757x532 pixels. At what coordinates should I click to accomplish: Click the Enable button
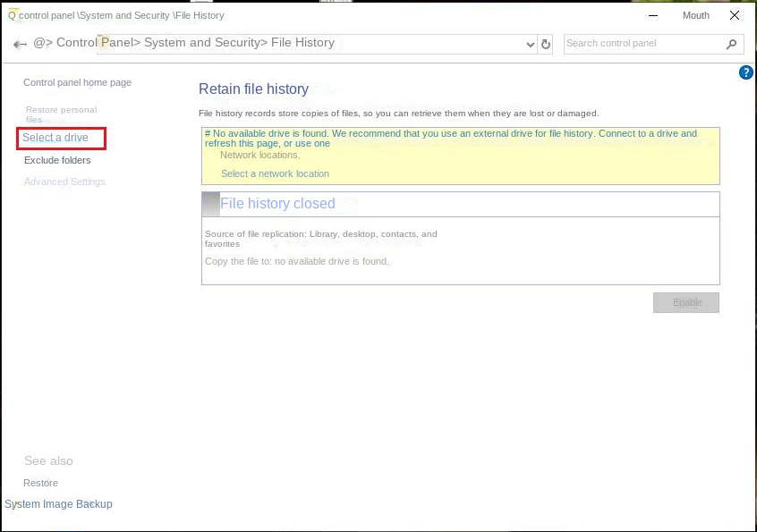coord(685,302)
